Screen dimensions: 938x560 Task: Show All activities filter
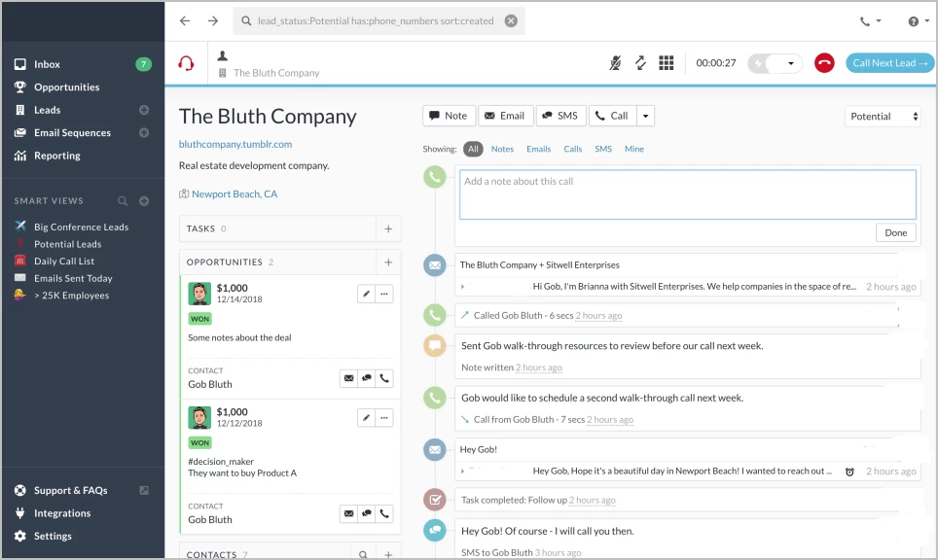[473, 149]
